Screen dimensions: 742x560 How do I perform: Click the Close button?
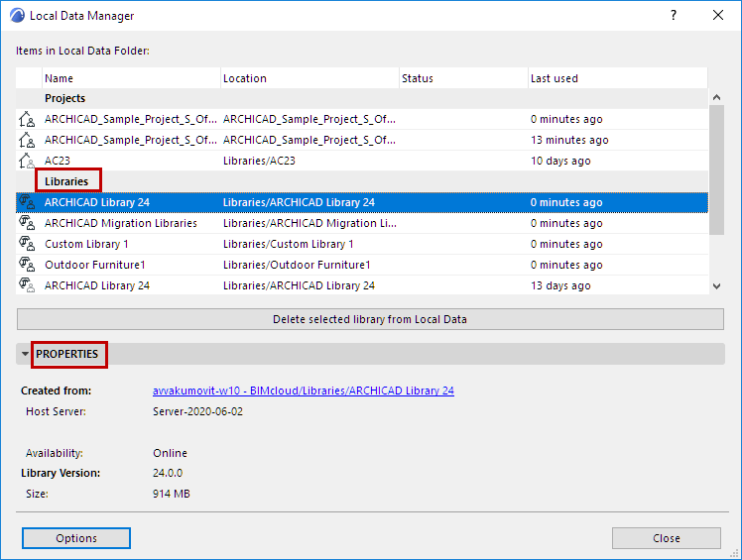click(x=667, y=538)
